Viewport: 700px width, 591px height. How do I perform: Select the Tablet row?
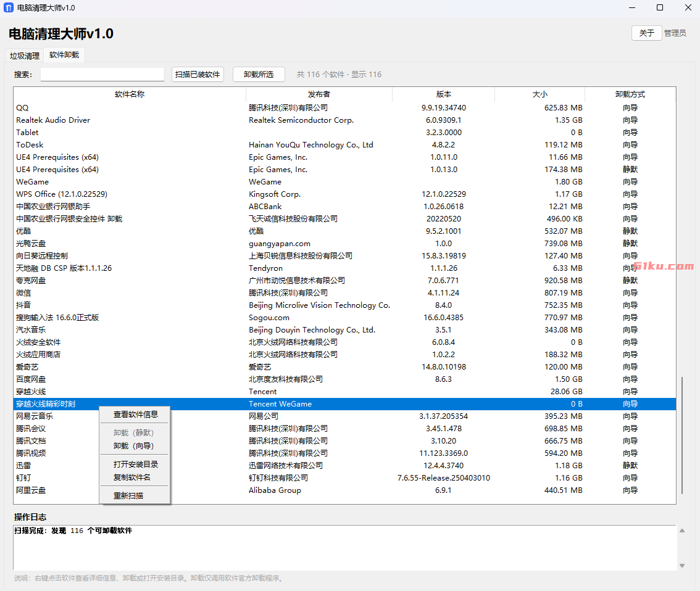(x=344, y=133)
